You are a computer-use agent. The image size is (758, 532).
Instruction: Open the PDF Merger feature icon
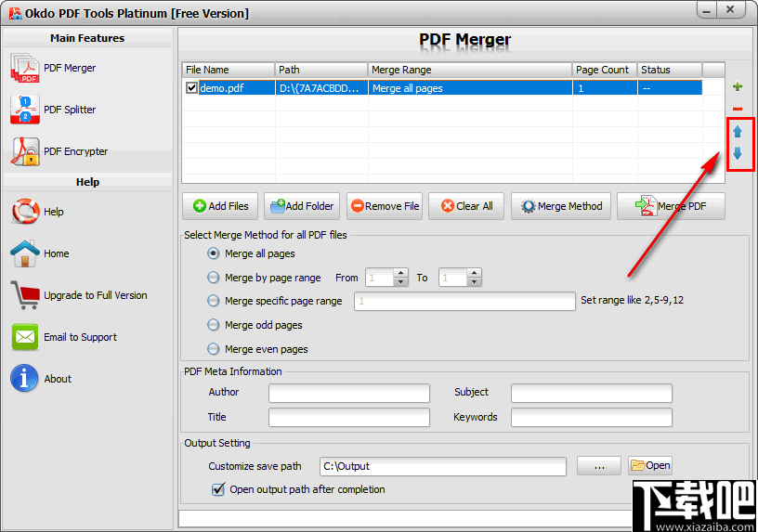pos(25,68)
